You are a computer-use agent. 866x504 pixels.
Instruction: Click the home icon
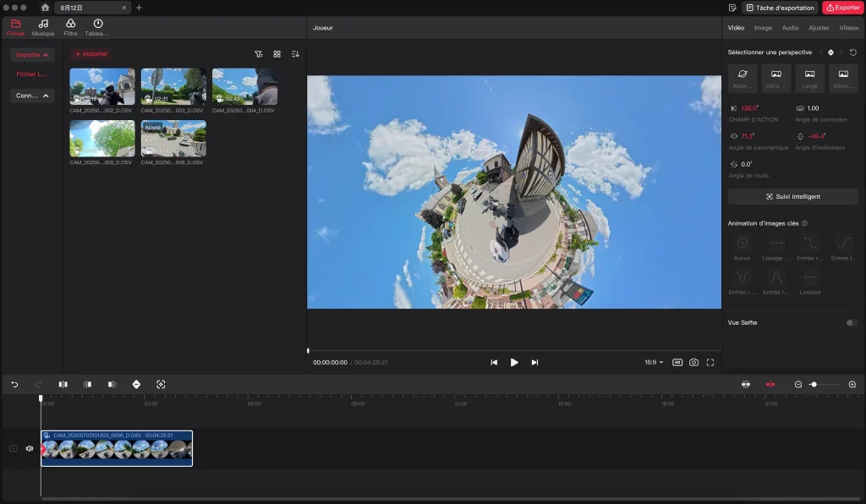pos(45,8)
